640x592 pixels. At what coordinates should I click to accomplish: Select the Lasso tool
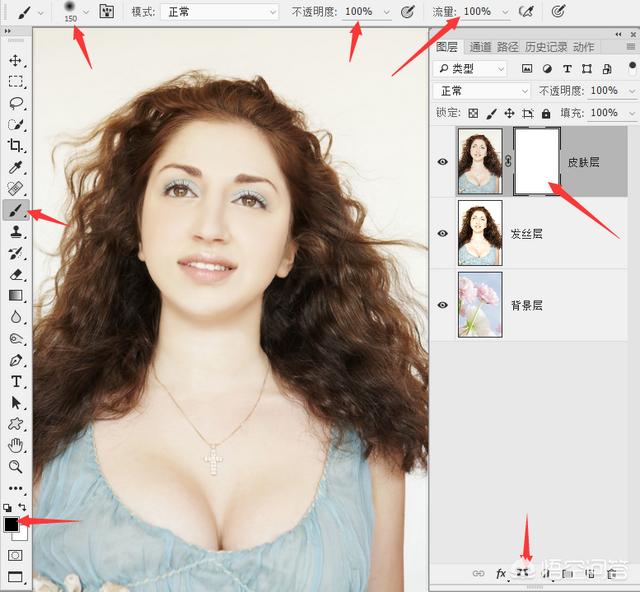pyautogui.click(x=16, y=103)
